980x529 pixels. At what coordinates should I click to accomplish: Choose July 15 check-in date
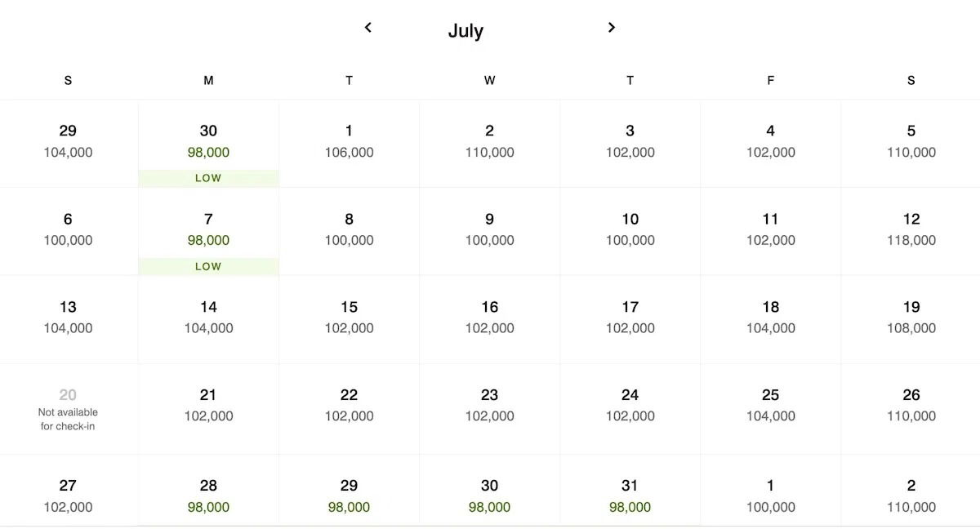tap(349, 318)
